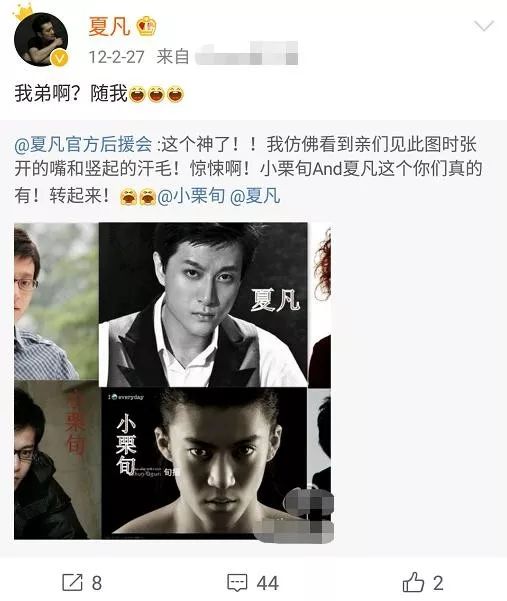
Task: Open the profile avatar of 夏凡
Action: 41,39
